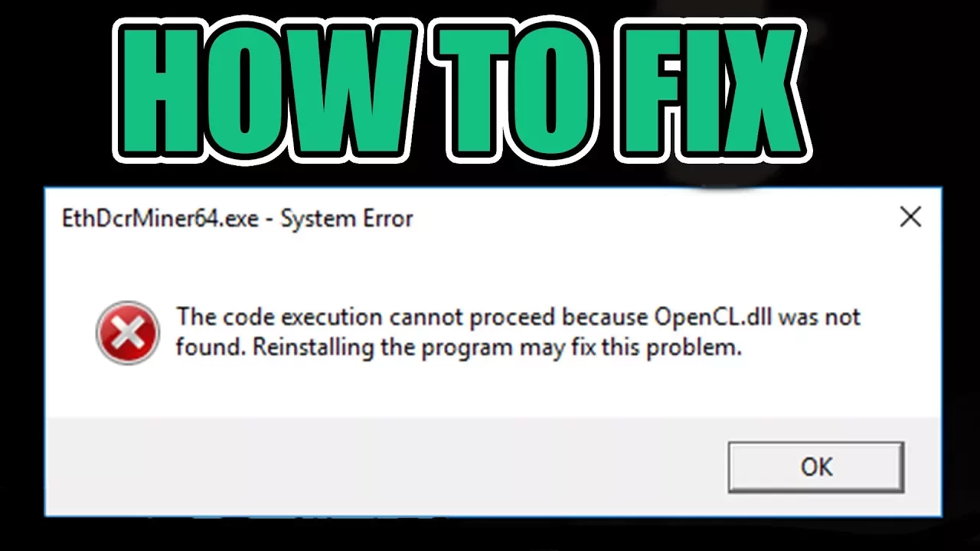Image resolution: width=980 pixels, height=551 pixels.
Task: Click the OK button in the dialog
Action: [x=816, y=467]
